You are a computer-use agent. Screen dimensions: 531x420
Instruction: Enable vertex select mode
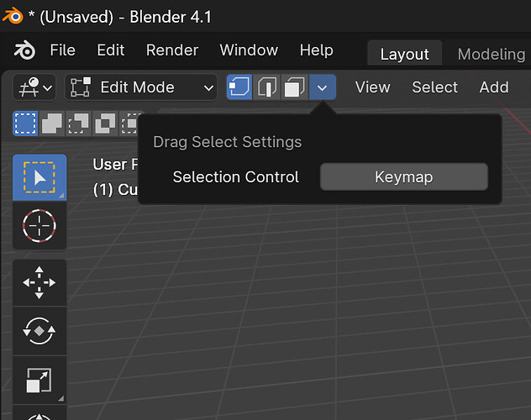pos(239,87)
